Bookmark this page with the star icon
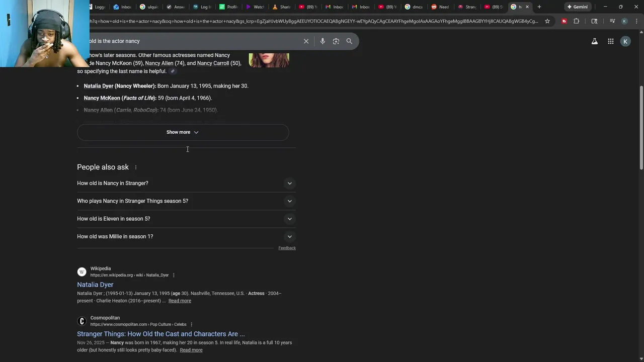The height and width of the screenshot is (362, 644). click(x=547, y=21)
